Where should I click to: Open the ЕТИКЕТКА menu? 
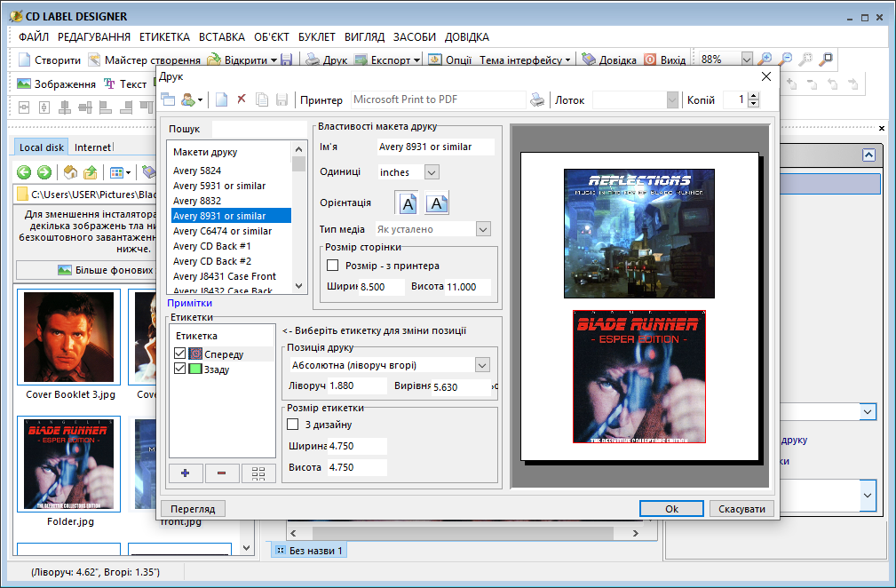[x=164, y=37]
